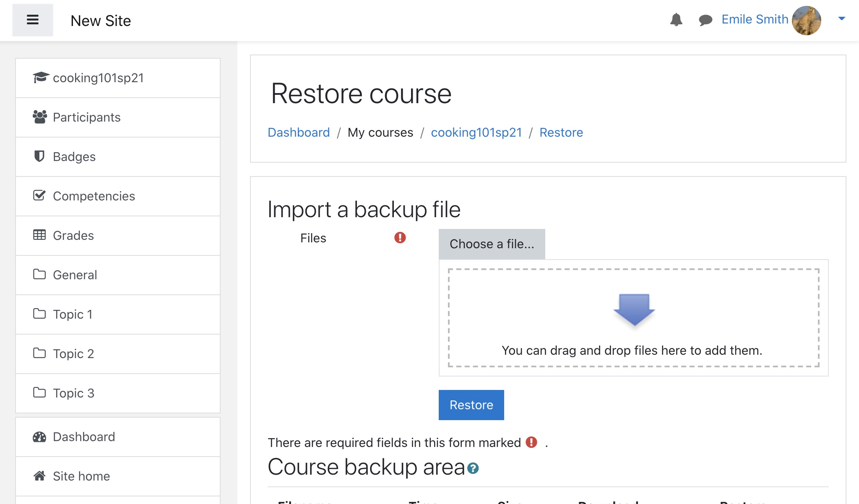Open the messages speech bubble icon
This screenshot has width=859, height=504.
point(705,20)
